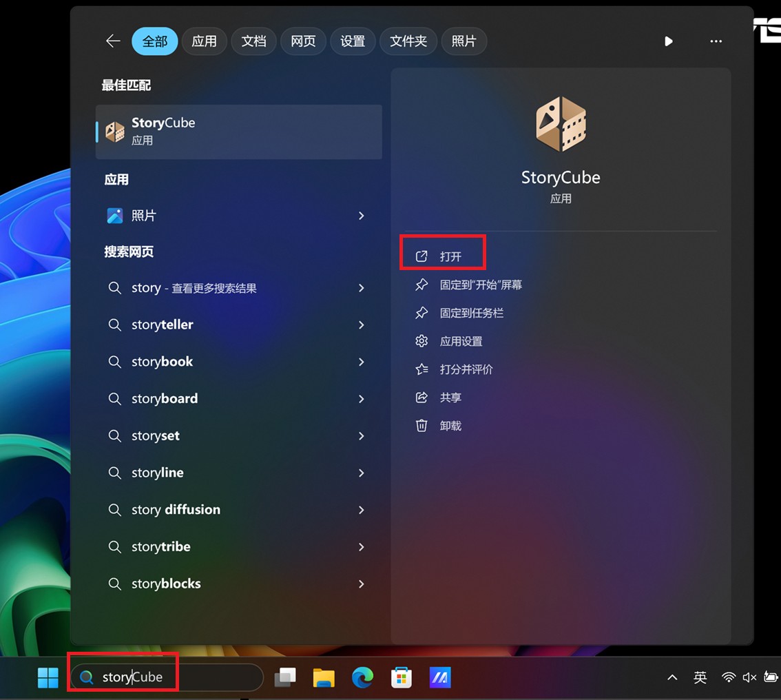
Task: Open Task View on the taskbar
Action: 285,677
